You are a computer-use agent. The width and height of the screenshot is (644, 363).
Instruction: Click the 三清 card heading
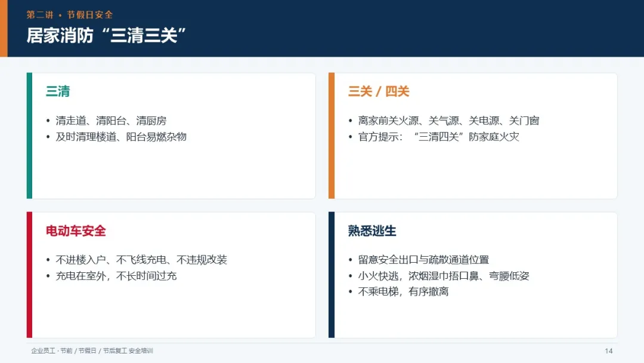58,91
